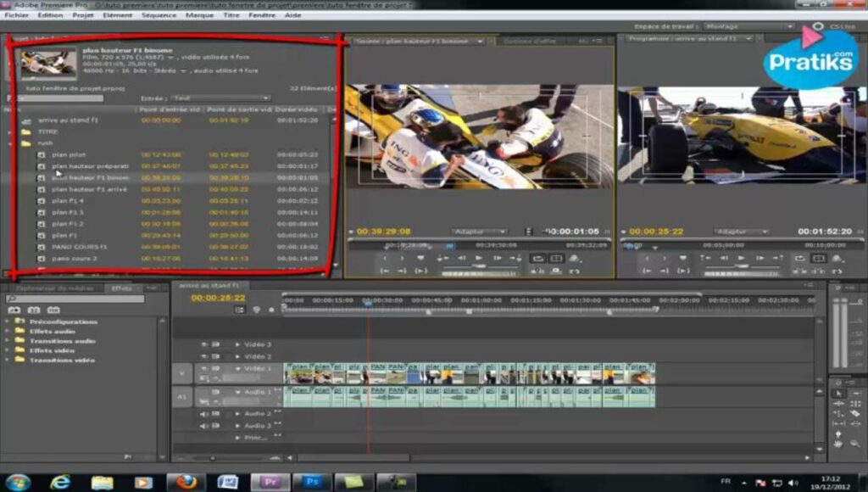
Task: Open the Fenêtre menu
Action: coord(262,15)
